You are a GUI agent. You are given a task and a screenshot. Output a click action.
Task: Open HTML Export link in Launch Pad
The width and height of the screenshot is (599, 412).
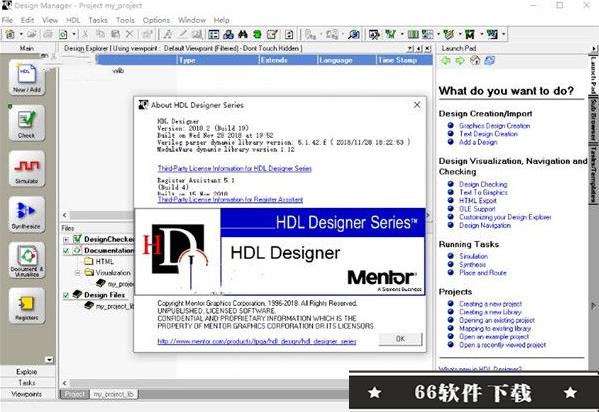coord(478,201)
